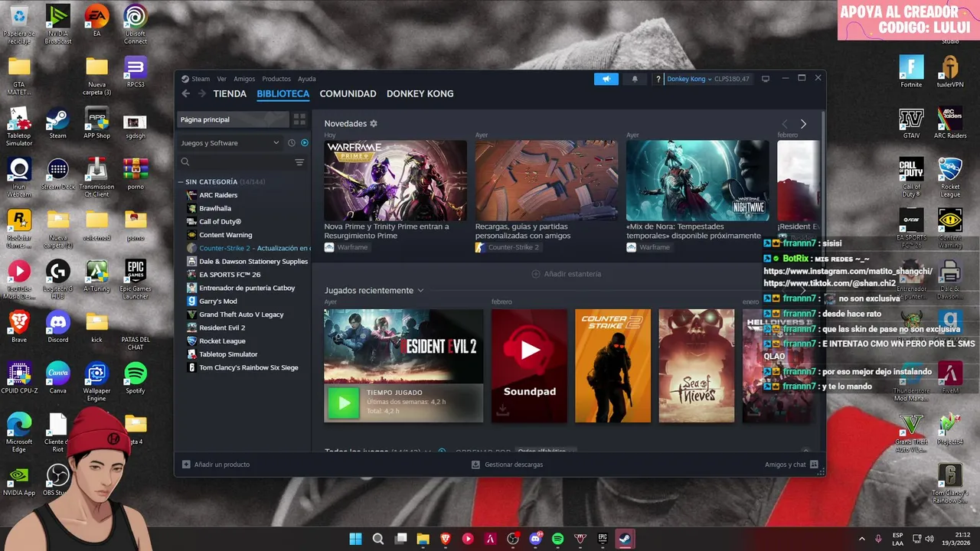Open the Amigos y chat icon
Viewport: 980px width, 551px height.
coord(814,465)
